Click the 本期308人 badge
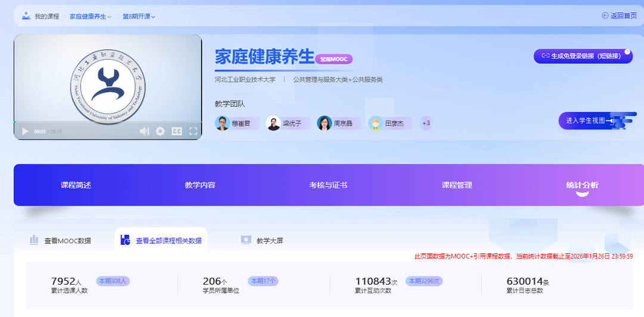644x317 pixels. [113, 281]
